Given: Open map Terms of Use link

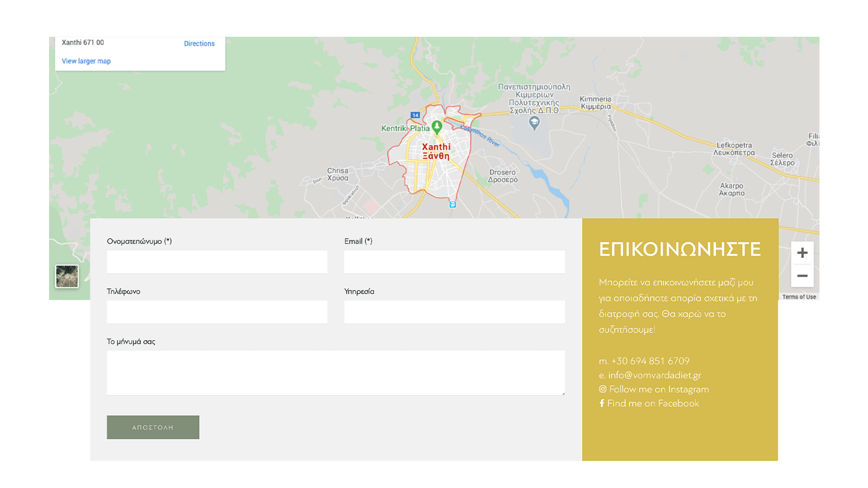Looking at the screenshot, I should pos(799,297).
